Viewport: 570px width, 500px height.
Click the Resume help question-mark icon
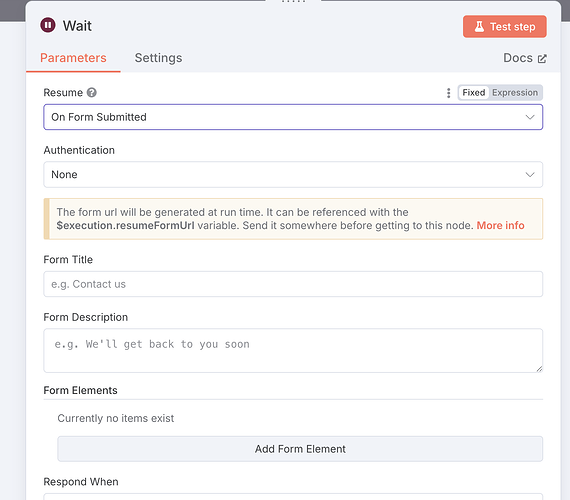coord(92,93)
